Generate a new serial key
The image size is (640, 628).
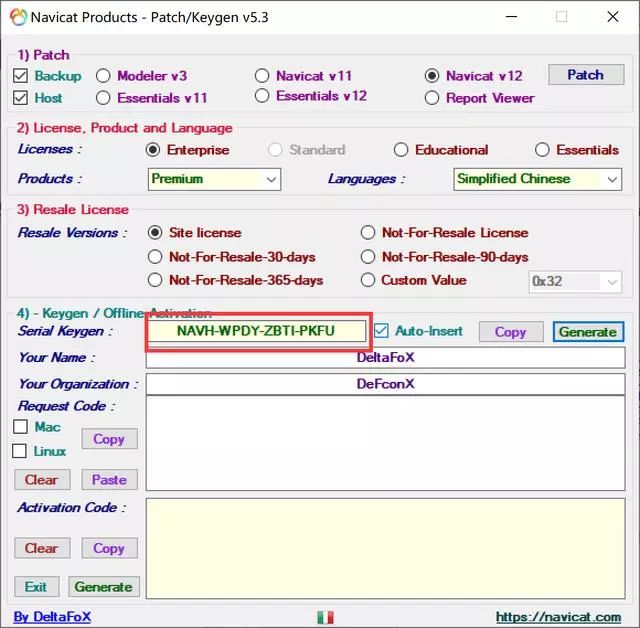point(588,332)
